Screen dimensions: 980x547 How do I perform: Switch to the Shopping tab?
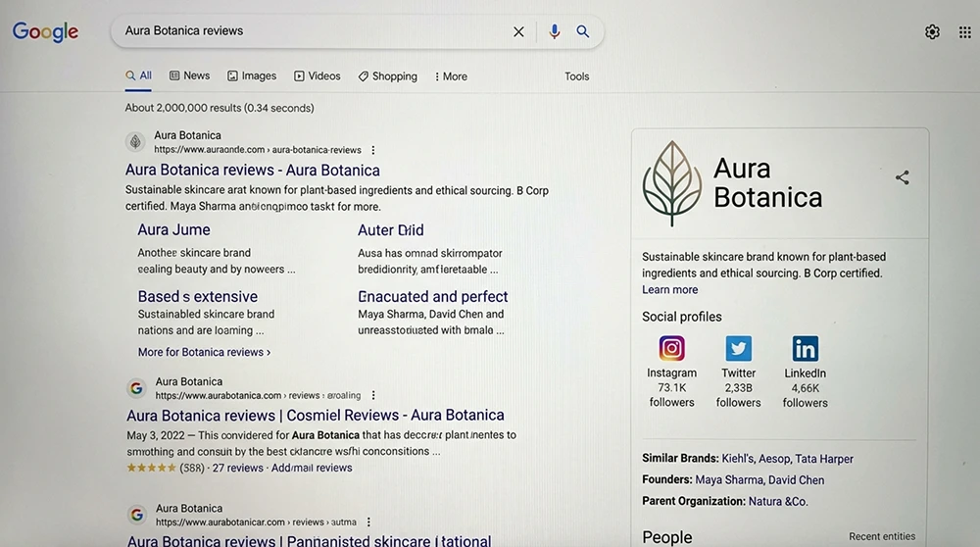[387, 76]
